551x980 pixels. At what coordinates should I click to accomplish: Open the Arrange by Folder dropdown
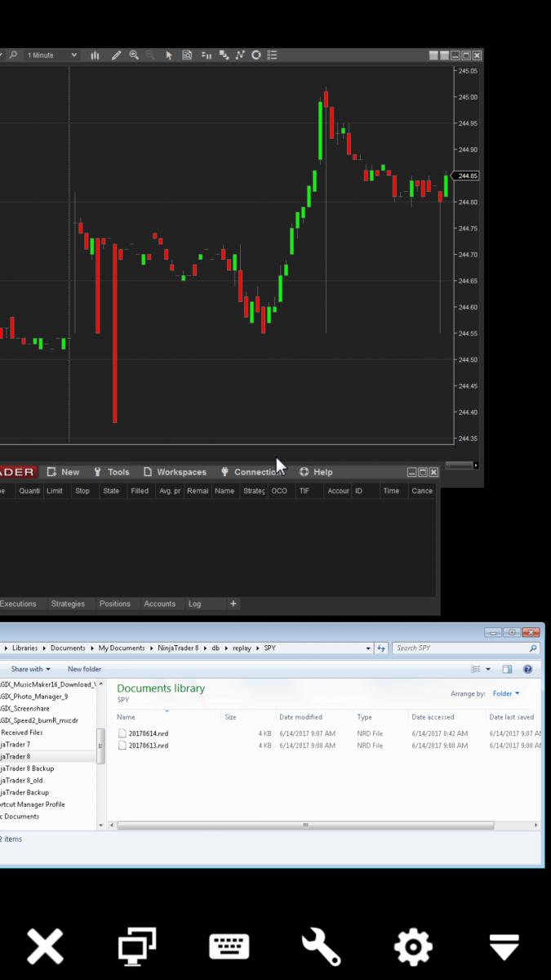pos(506,693)
